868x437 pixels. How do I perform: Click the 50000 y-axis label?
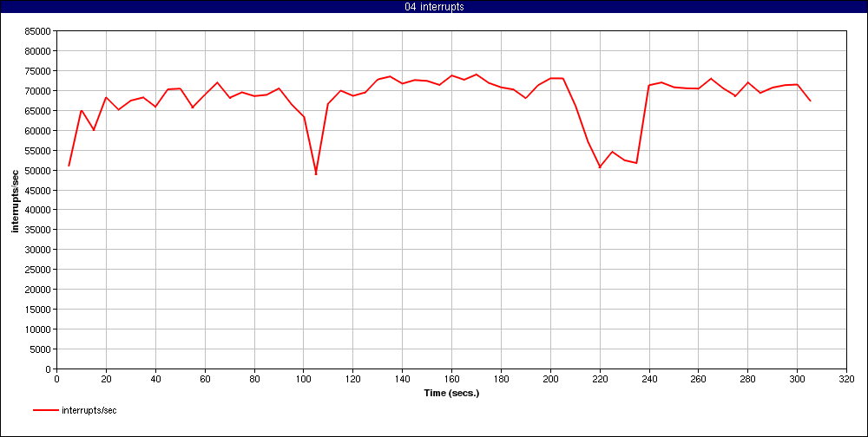[x=39, y=170]
